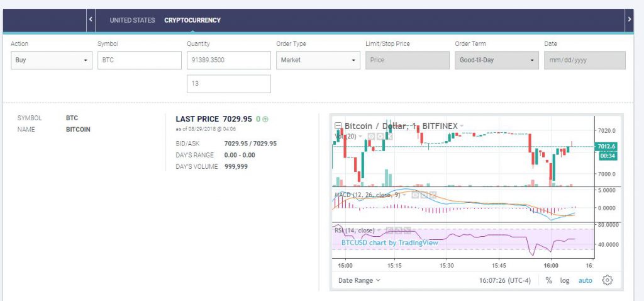Hide the MACD indicator via eye icon

click(x=415, y=195)
